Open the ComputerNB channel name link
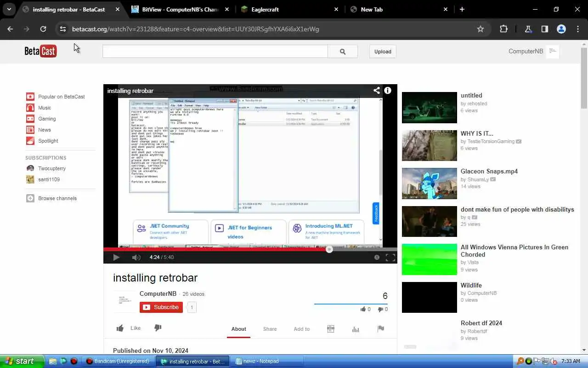This screenshot has height=368, width=588. pyautogui.click(x=158, y=293)
